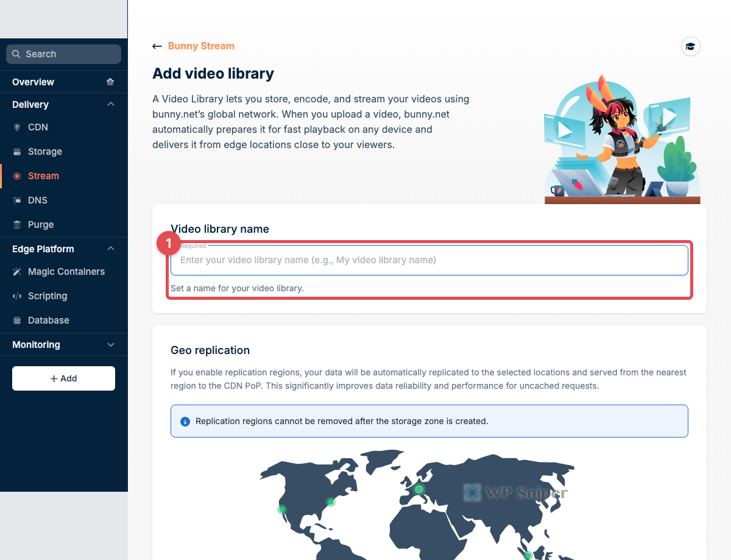Click the 'Add video library' heading

pyautogui.click(x=213, y=74)
